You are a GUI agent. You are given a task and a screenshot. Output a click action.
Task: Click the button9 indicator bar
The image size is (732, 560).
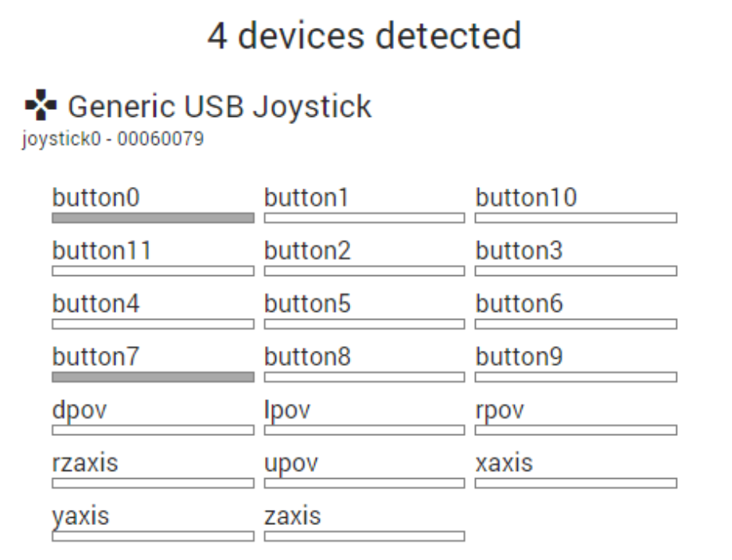(576, 377)
